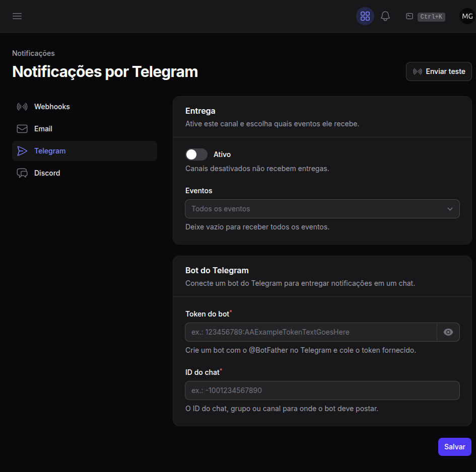Send a test with Enviar teste
The width and height of the screenshot is (476, 472).
439,71
